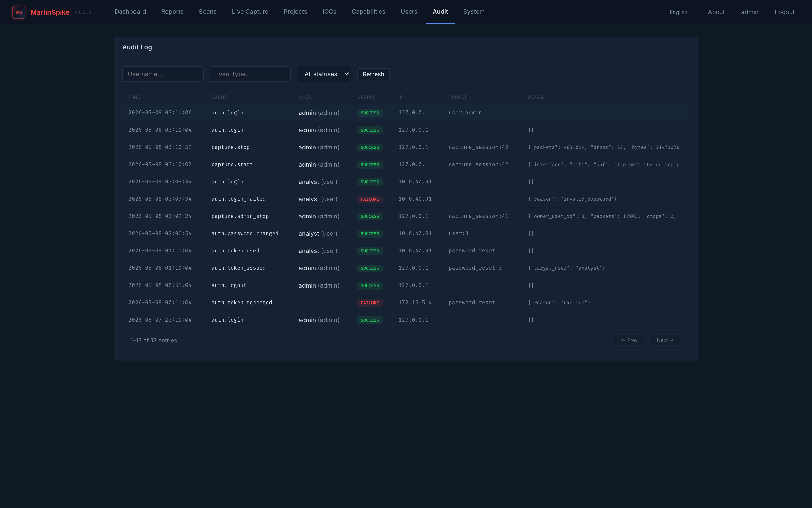The image size is (812, 508).
Task: Open the System tab
Action: (474, 12)
